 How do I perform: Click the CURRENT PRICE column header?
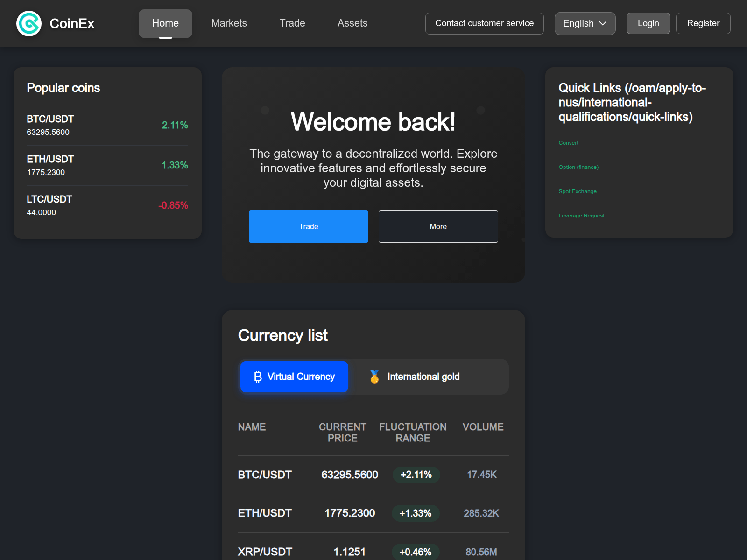point(343,433)
